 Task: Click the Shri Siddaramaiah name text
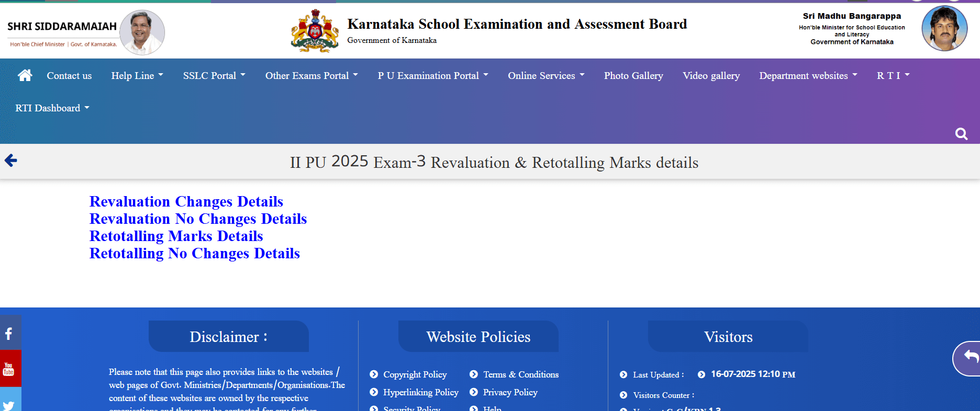point(62,26)
